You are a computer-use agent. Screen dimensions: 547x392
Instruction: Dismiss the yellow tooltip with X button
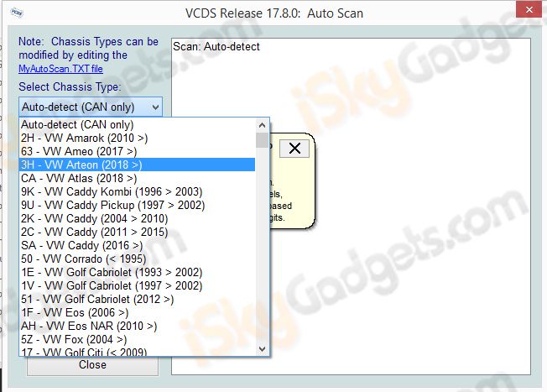click(x=294, y=149)
